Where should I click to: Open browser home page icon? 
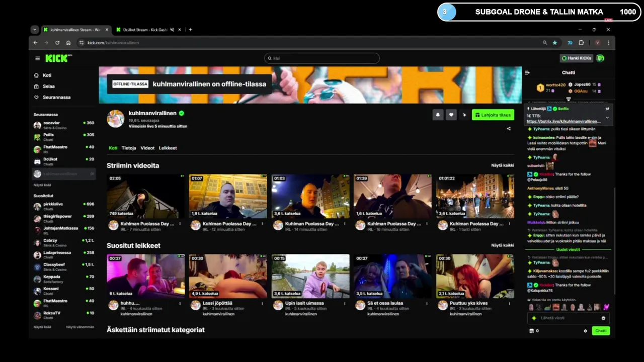[x=68, y=43]
